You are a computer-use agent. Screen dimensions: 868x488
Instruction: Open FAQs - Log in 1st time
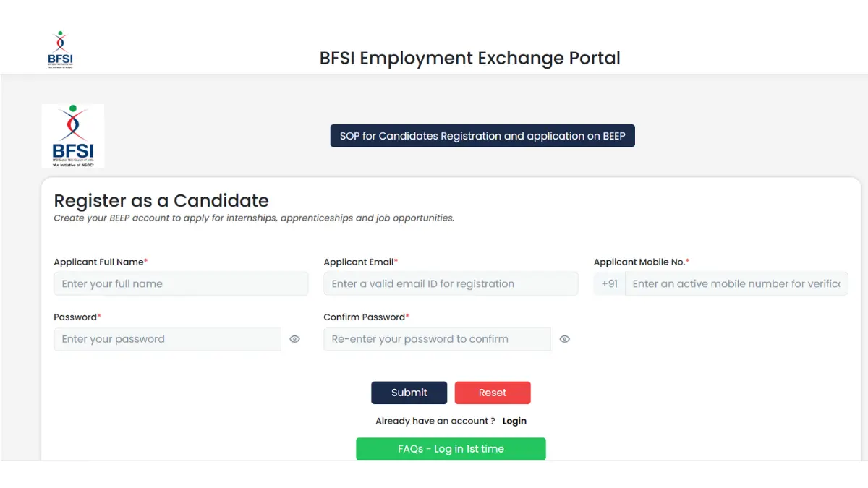(451, 449)
